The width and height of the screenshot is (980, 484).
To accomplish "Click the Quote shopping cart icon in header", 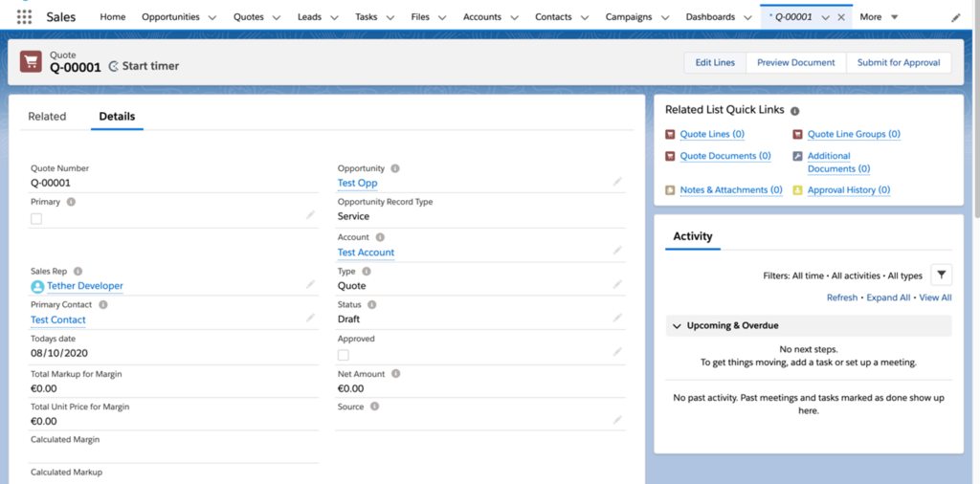I will tap(32, 62).
